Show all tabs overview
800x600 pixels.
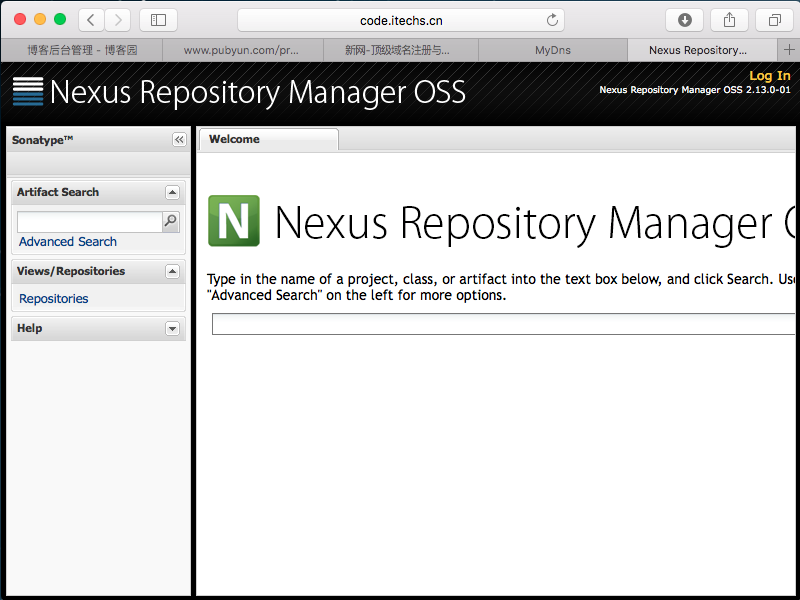pyautogui.click(x=774, y=20)
